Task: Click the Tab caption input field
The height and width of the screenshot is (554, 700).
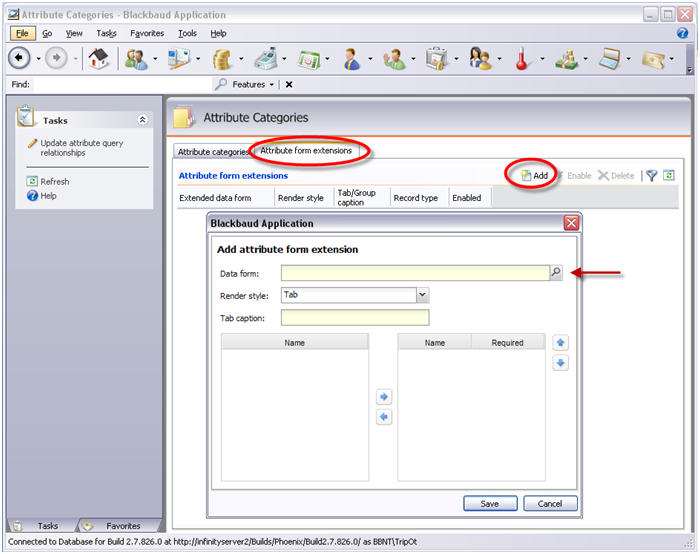Action: (355, 317)
